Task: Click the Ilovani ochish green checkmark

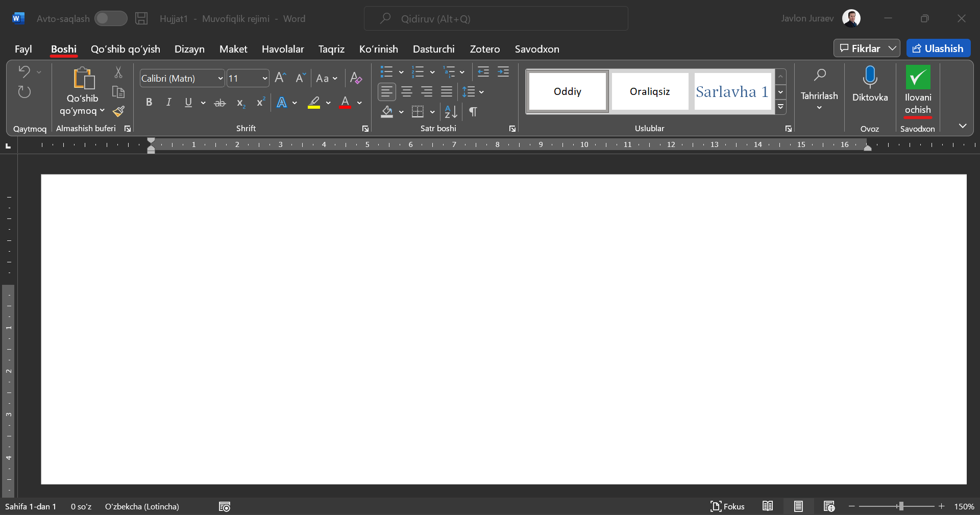Action: click(917, 78)
